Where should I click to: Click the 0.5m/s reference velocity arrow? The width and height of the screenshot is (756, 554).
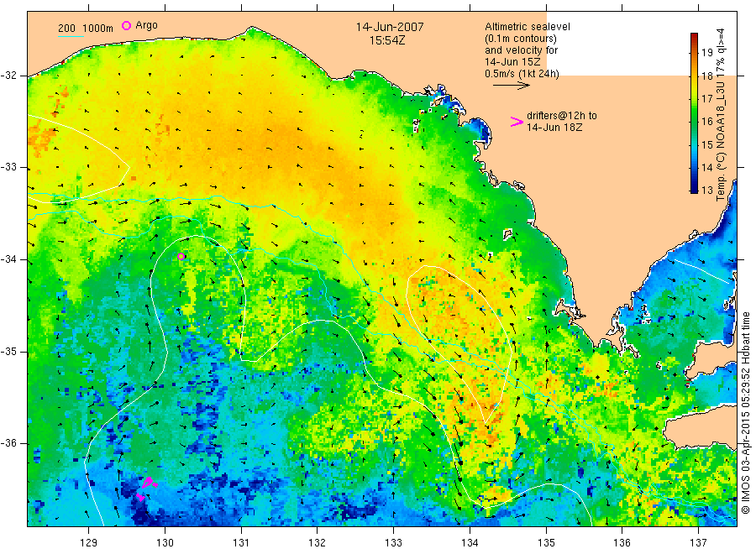pyautogui.click(x=511, y=86)
